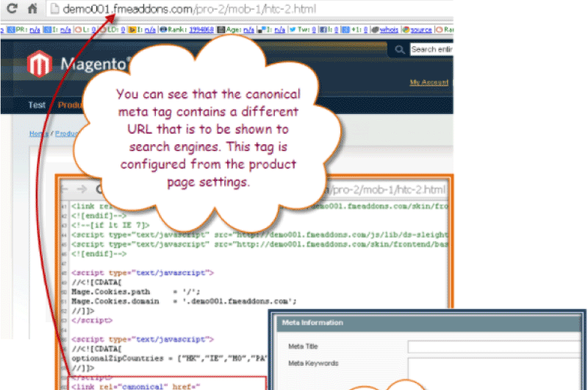Open the Alexa Rank 1994868 link
The width and height of the screenshot is (588, 390).
coord(201,29)
